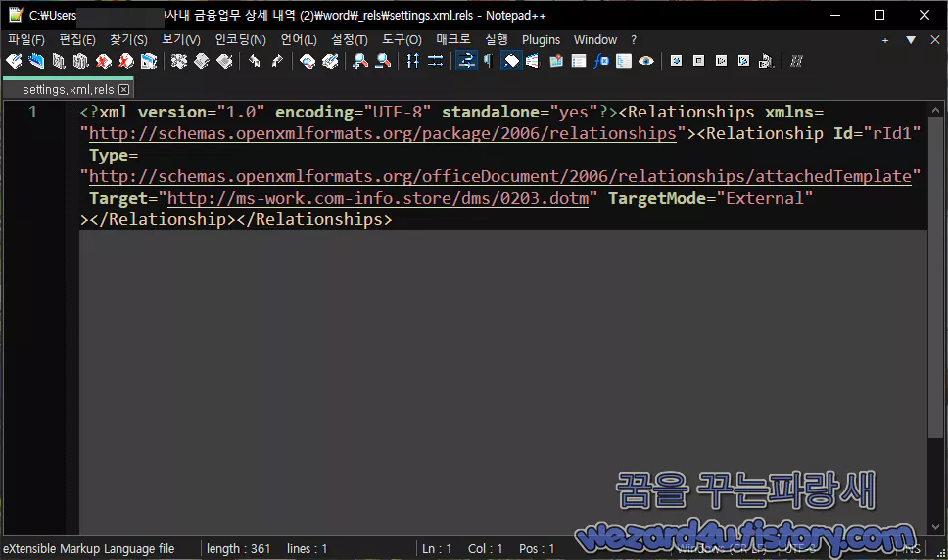Open the 인코딩(N) menu

pyautogui.click(x=241, y=40)
